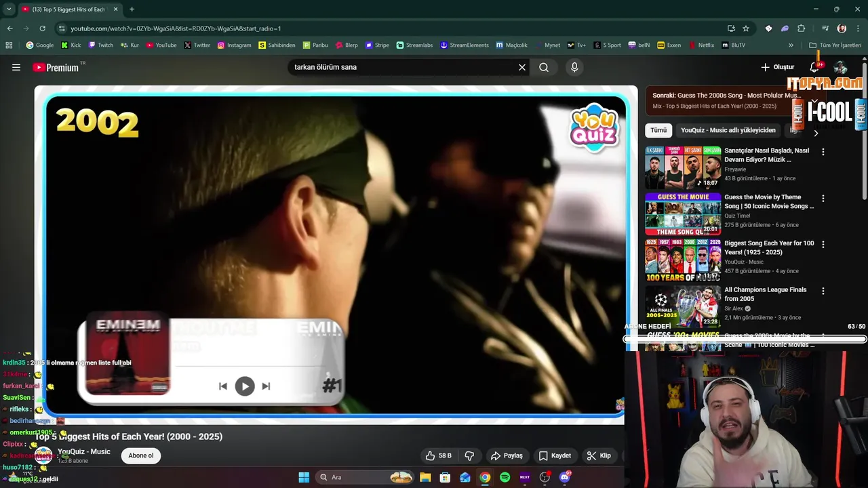Open more options for Sanatçılar Nasıl Başladı video

823,152
